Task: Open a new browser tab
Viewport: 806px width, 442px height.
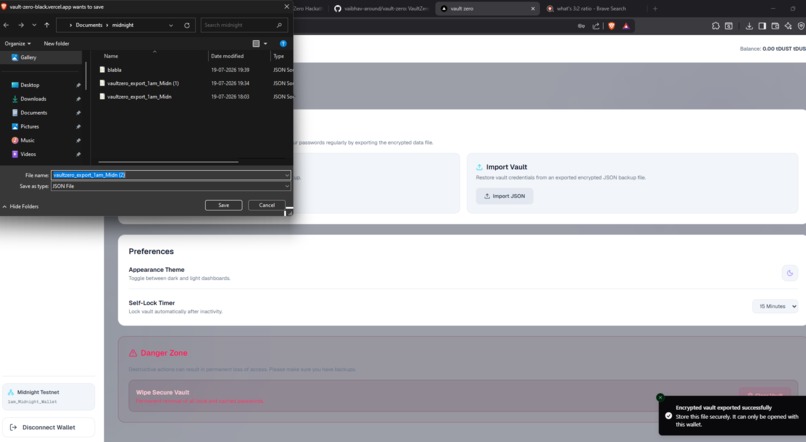Action: click(655, 9)
